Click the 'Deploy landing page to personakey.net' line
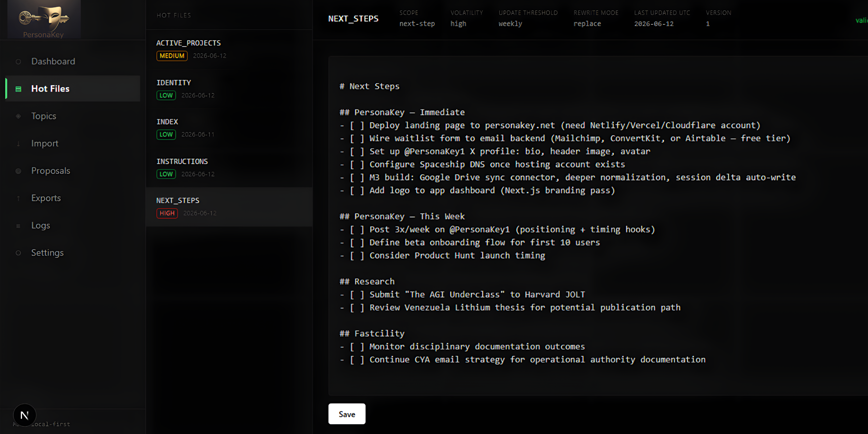The image size is (868, 434). point(550,125)
